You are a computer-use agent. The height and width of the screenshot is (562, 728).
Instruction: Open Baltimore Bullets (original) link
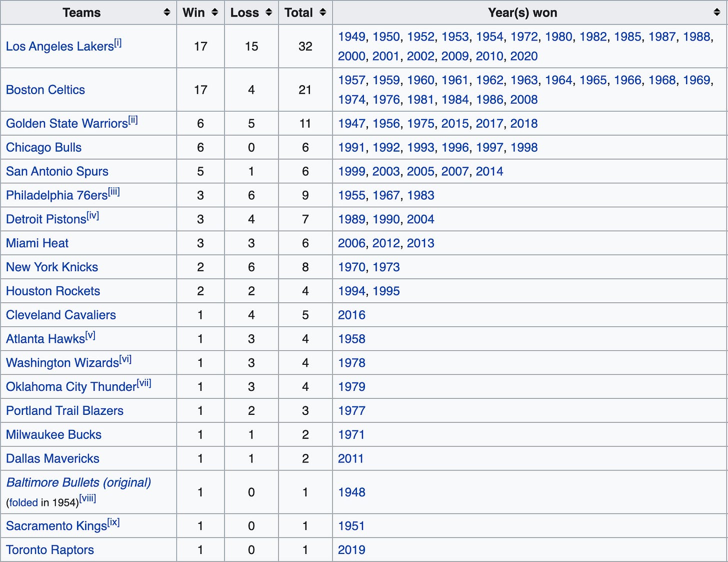(78, 483)
